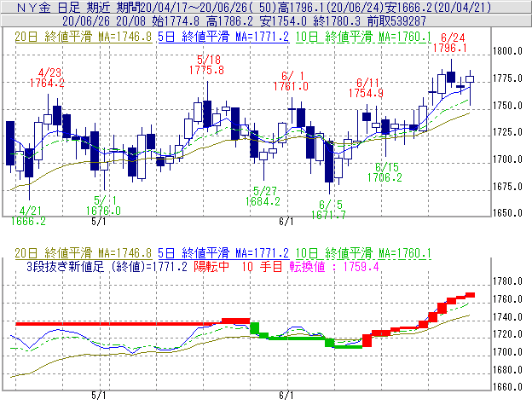Click the 1750.0 axis label upper chart
Screen dimensions: 532x405
coord(507,106)
